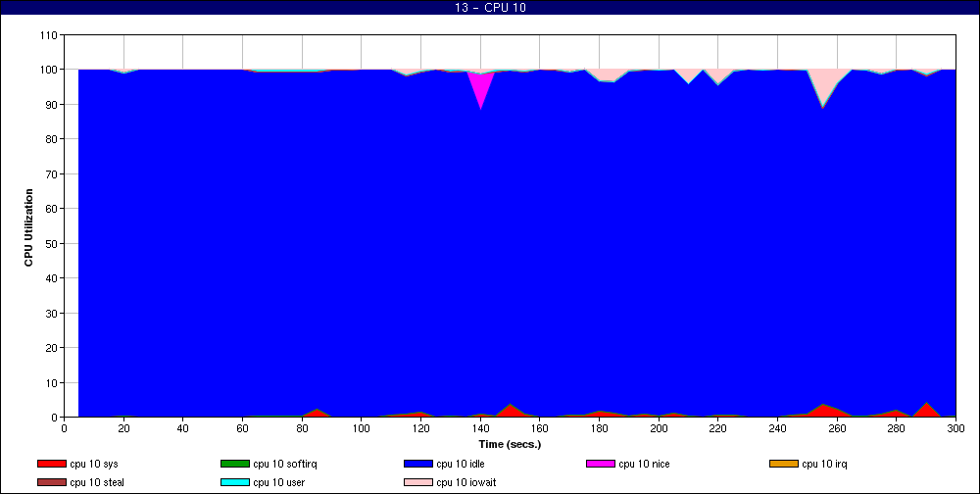Click the pink iowait dip near 210 seconds

pyautogui.click(x=689, y=75)
